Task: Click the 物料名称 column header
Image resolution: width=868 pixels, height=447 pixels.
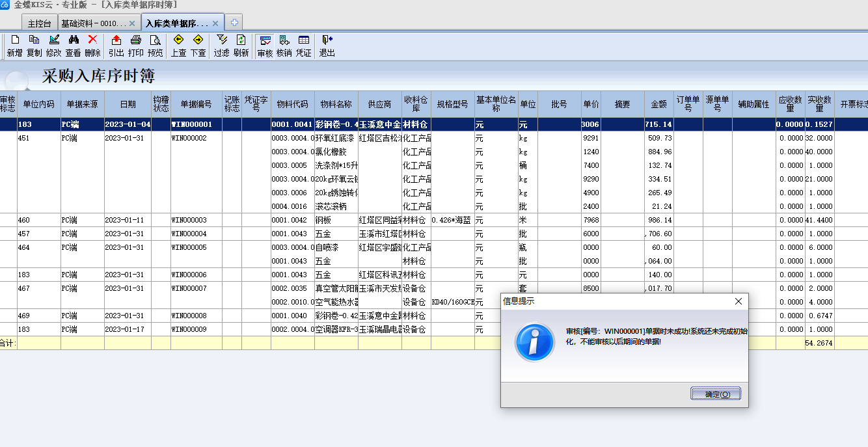Action: (336, 104)
